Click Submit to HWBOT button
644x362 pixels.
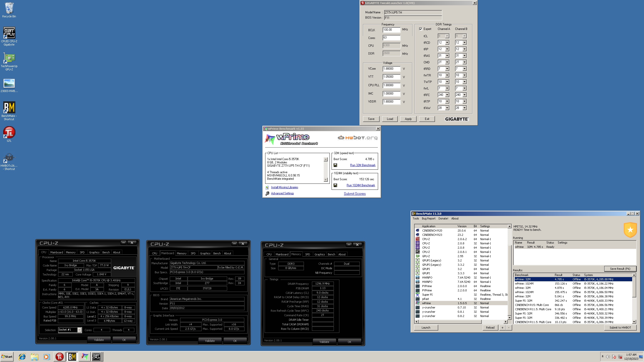click(x=620, y=328)
